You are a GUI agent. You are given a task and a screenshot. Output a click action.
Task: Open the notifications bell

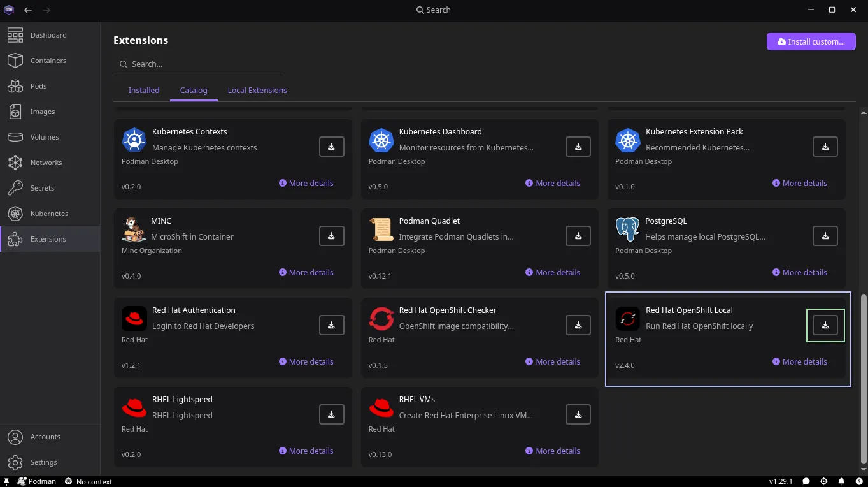[x=841, y=481]
